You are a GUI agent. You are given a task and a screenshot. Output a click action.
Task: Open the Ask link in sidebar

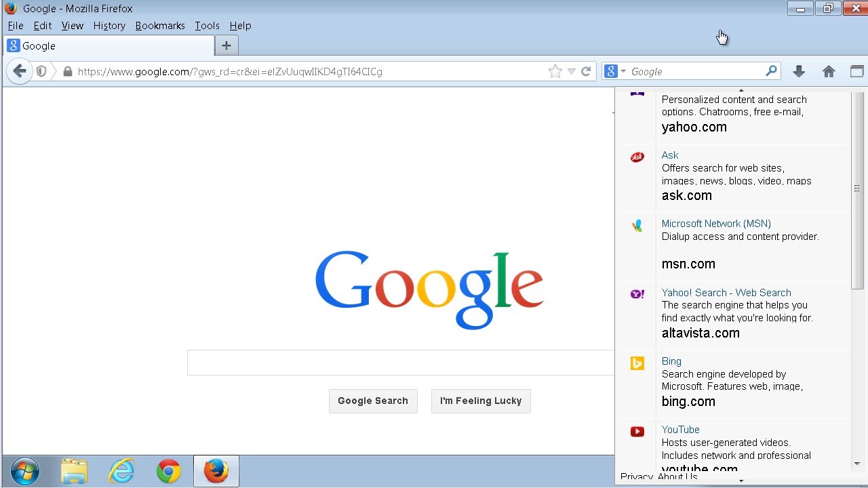[670, 155]
